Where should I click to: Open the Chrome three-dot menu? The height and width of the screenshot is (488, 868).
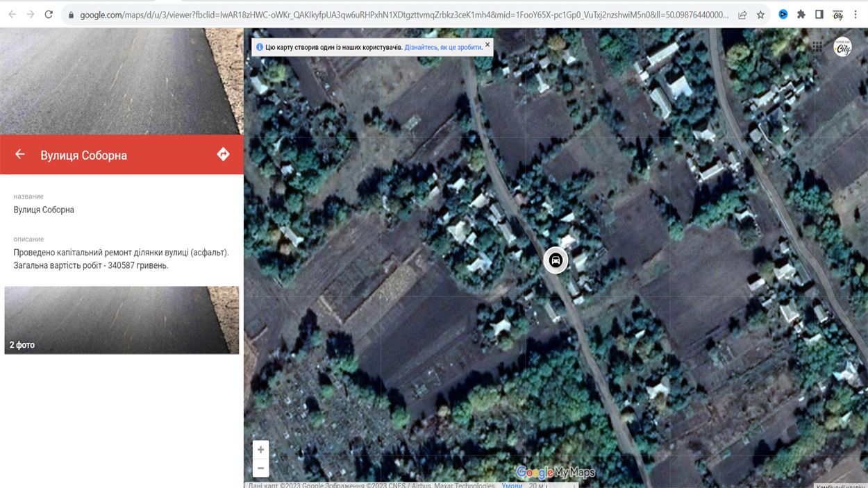(856, 15)
